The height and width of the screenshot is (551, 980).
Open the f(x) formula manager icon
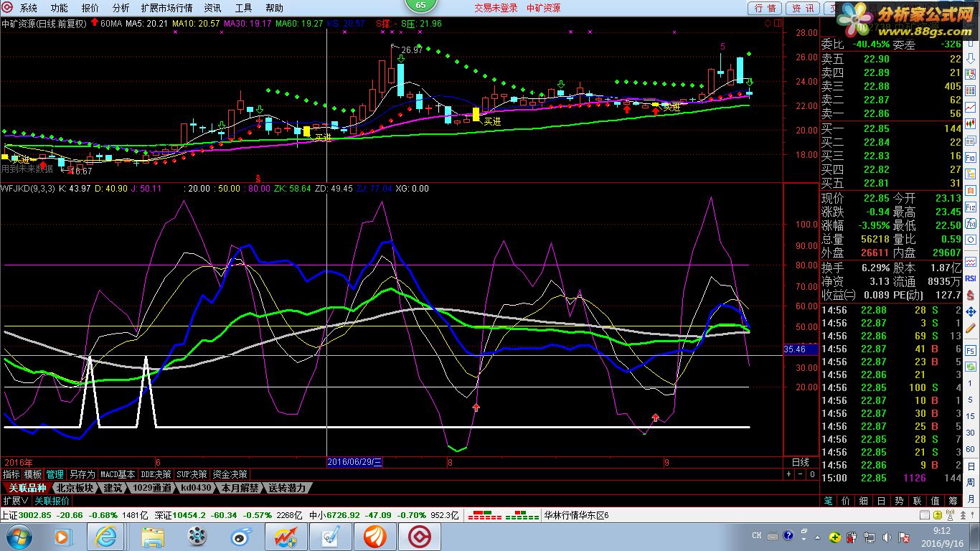[x=971, y=223]
